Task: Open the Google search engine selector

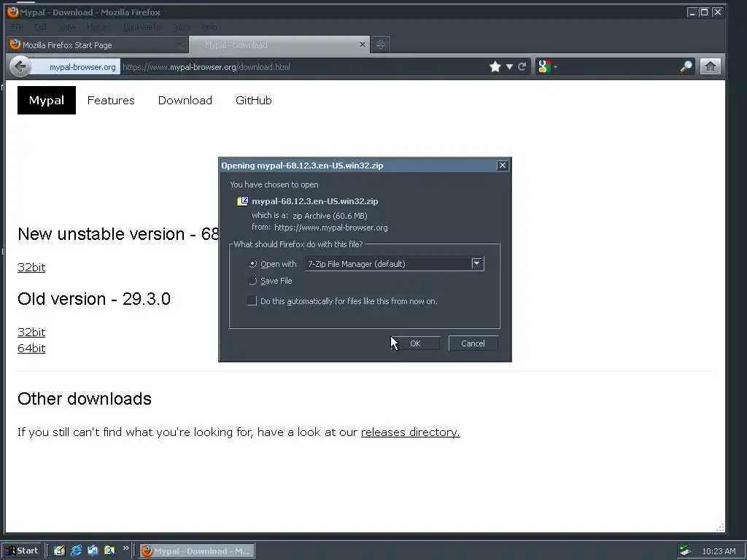Action: point(546,66)
